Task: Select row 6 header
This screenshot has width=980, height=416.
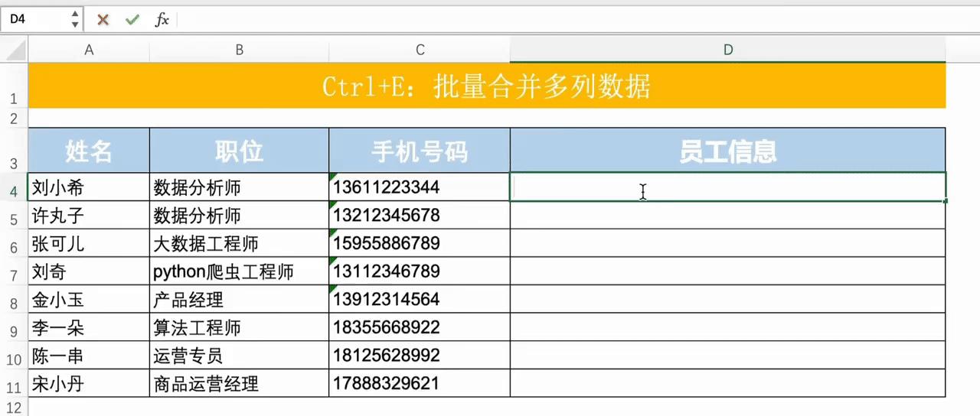Action: (14, 244)
